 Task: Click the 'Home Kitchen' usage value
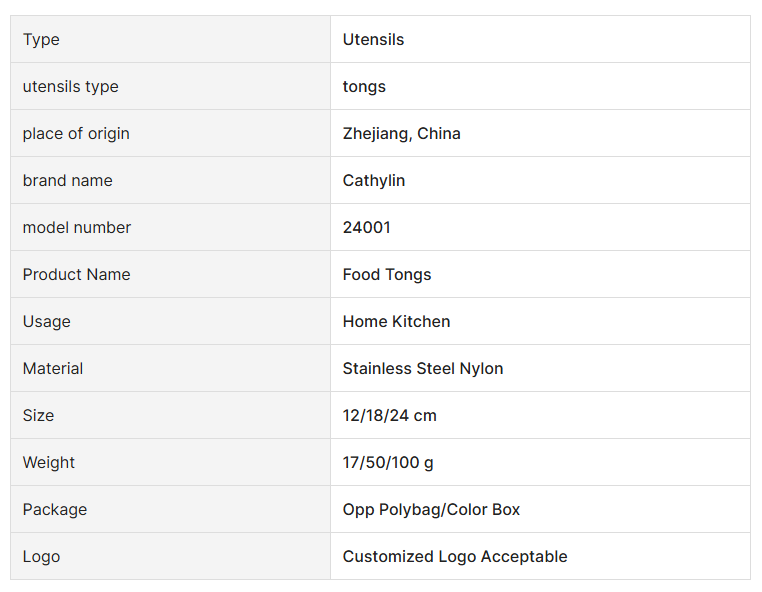click(396, 322)
